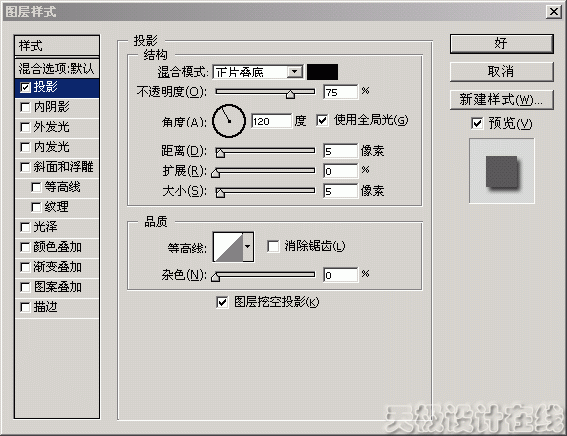Enable 消除锯齿 anti-alias checkbox
Viewport: 567px width, 436px height.
pos(273,246)
